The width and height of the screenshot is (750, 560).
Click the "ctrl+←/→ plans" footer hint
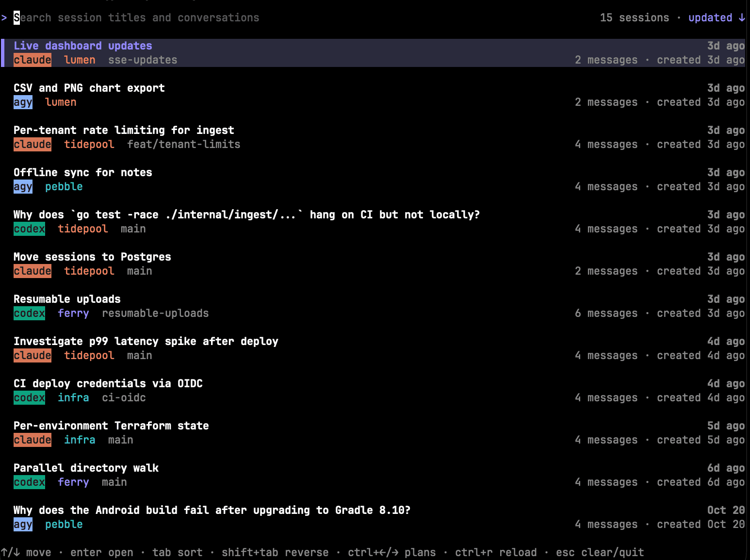click(392, 552)
